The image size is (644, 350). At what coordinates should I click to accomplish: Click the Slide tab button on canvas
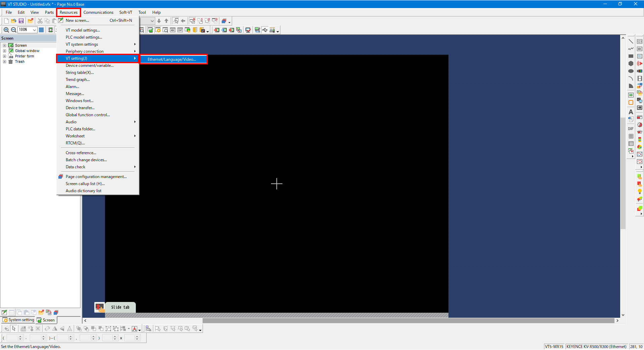pos(120,307)
